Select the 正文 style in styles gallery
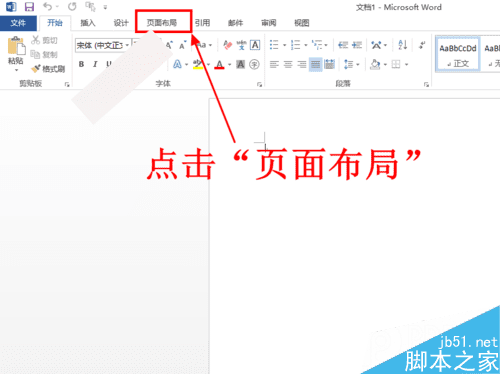 (458, 54)
